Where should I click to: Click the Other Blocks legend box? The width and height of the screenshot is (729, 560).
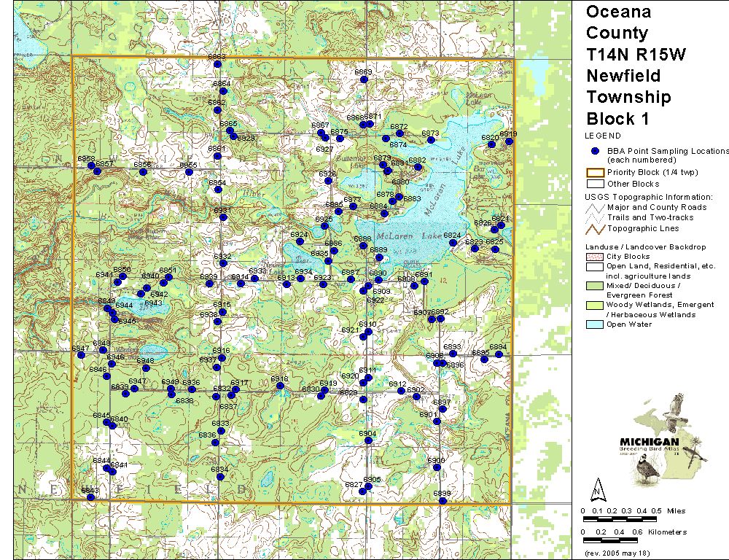click(595, 184)
